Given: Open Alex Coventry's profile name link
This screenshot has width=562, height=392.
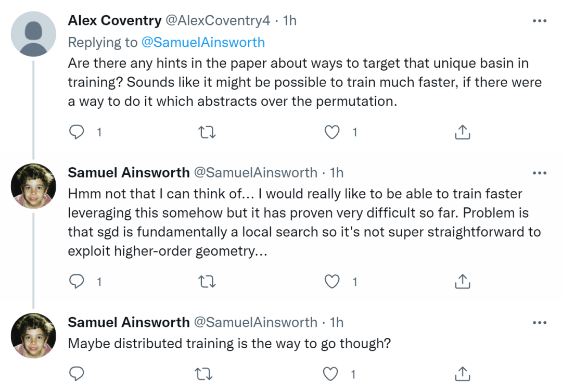Looking at the screenshot, I should pos(114,21).
